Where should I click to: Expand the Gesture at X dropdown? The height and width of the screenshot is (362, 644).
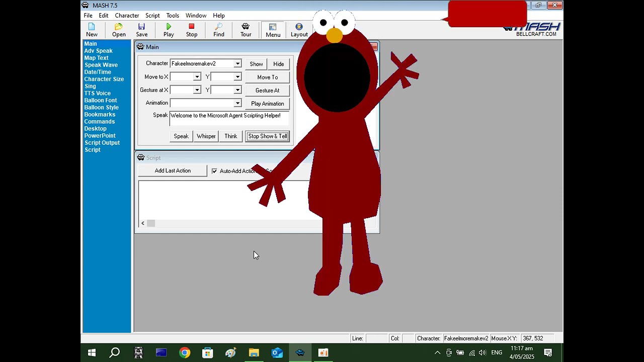[197, 90]
